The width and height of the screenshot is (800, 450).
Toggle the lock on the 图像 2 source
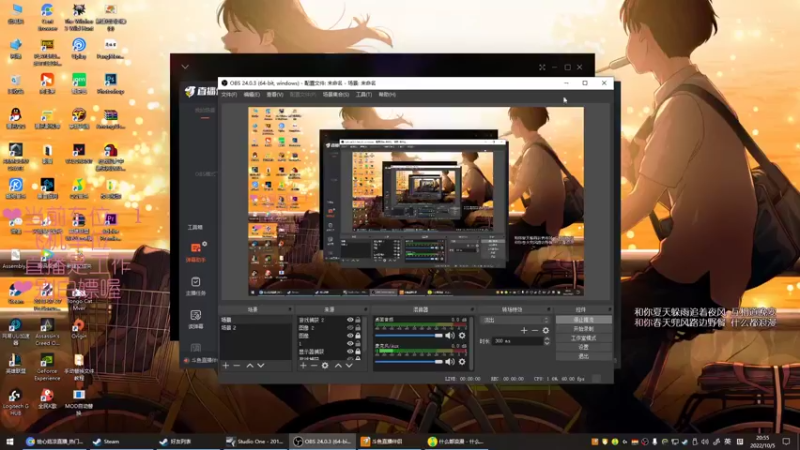click(358, 328)
